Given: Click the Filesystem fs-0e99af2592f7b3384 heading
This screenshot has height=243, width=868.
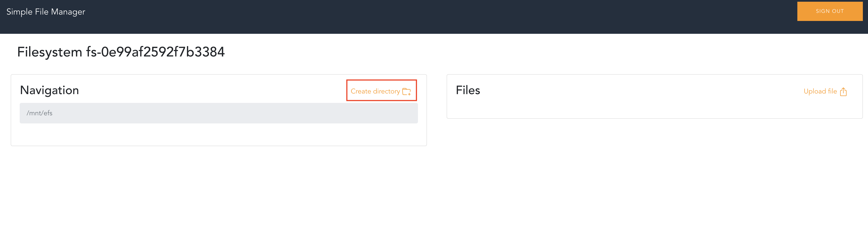Looking at the screenshot, I should click(121, 52).
